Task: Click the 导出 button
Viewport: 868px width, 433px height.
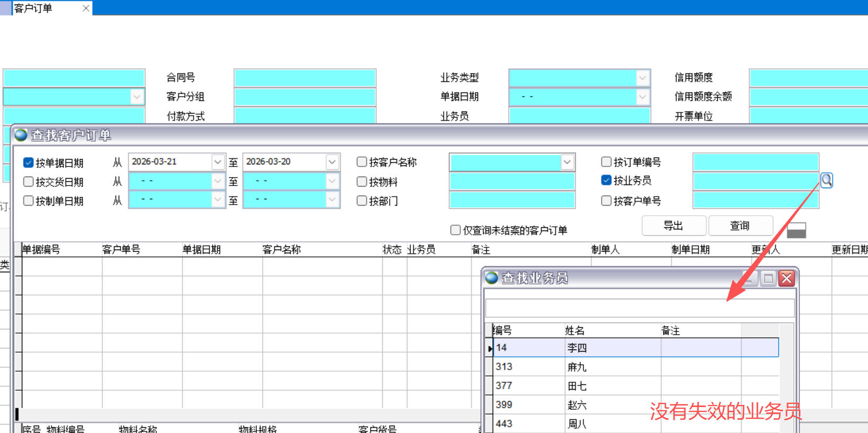Action: click(673, 226)
